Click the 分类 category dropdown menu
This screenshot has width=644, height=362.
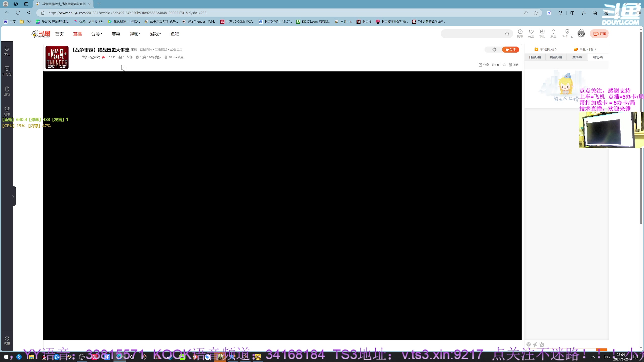point(96,34)
